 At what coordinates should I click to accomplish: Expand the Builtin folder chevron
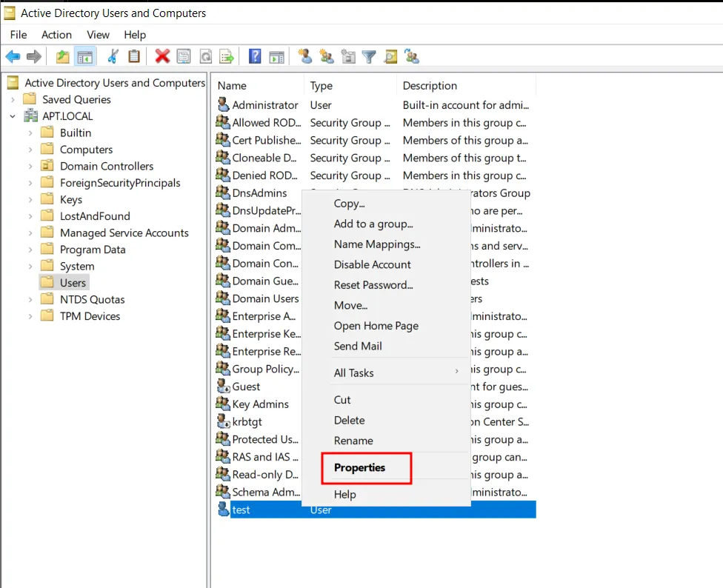click(x=30, y=133)
